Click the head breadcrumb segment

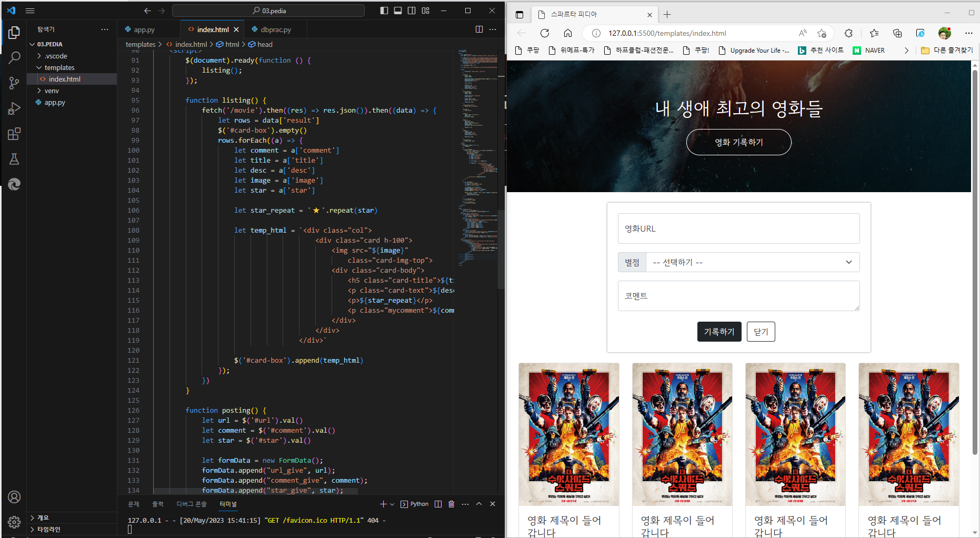coord(261,45)
